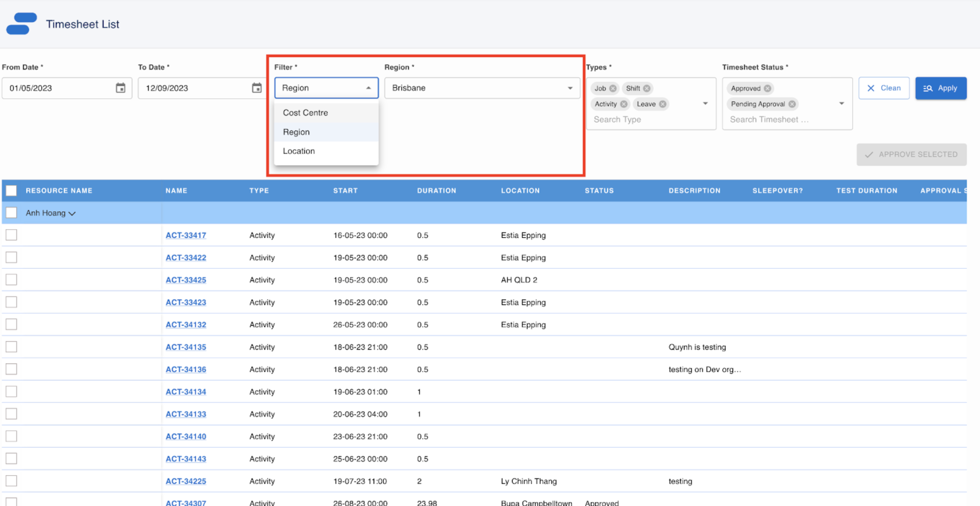Click the Approve Selected button
This screenshot has width=980, height=506.
click(x=911, y=154)
